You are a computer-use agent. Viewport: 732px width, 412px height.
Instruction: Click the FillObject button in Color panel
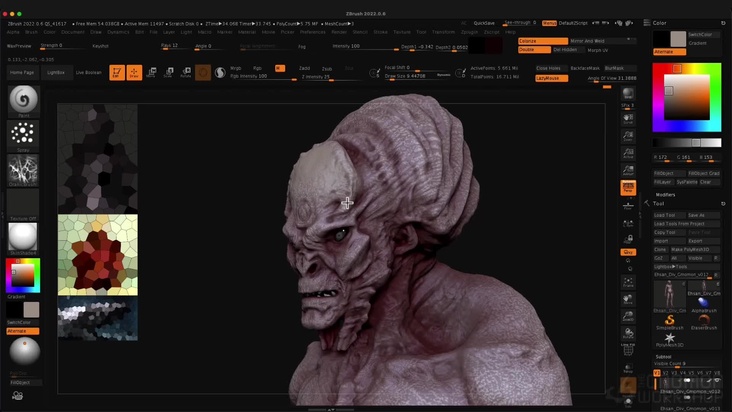click(x=669, y=173)
